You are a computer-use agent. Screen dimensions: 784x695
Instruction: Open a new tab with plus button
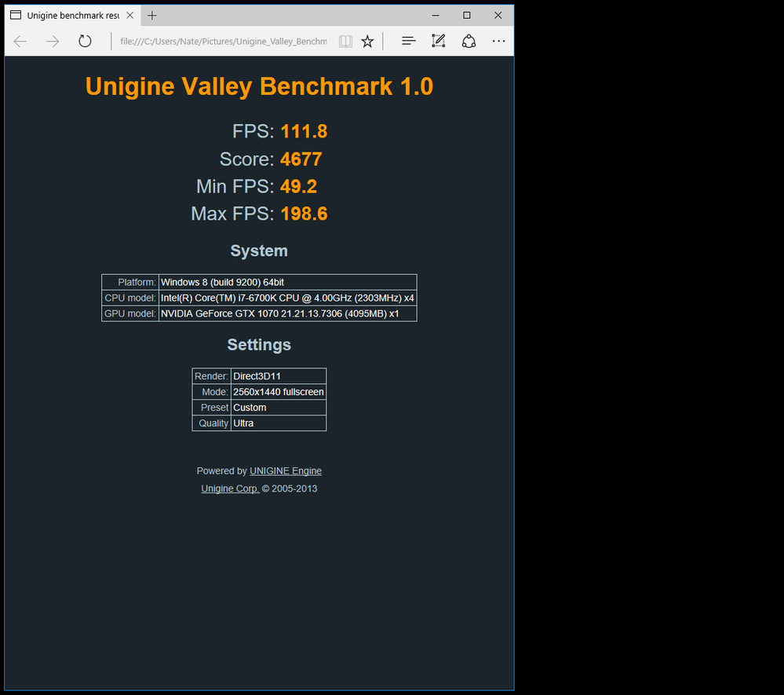[152, 16]
